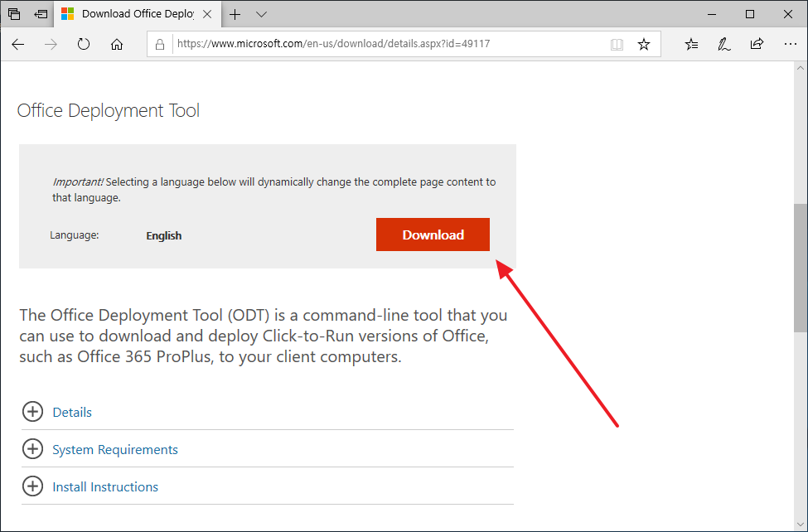Show tab previews chevron
The height and width of the screenshot is (532, 808).
click(261, 14)
